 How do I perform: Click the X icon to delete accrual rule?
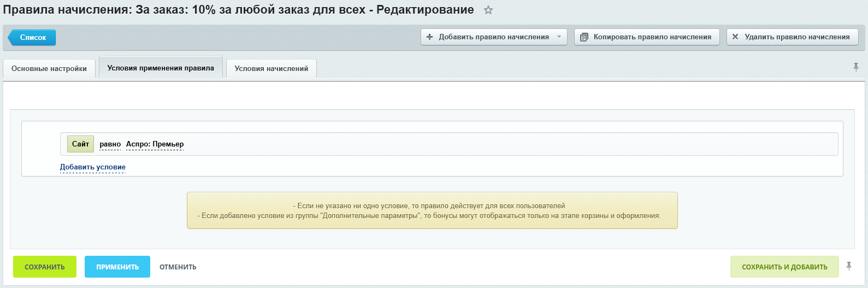pos(735,37)
